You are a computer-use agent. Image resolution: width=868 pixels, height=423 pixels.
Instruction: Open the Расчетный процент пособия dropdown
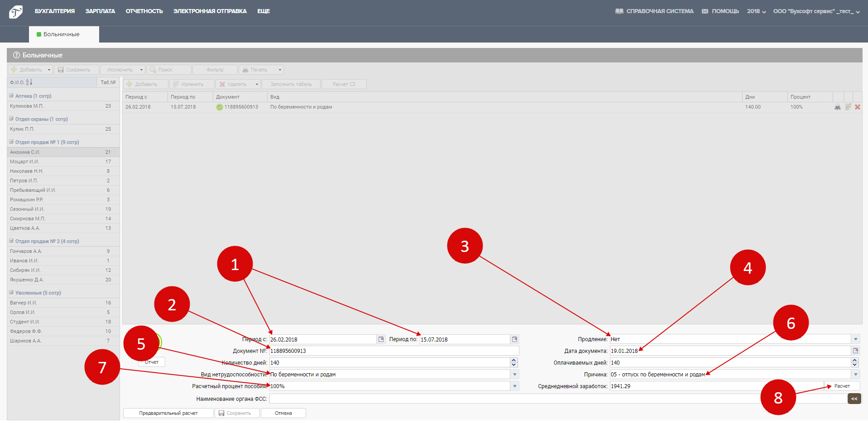515,386
